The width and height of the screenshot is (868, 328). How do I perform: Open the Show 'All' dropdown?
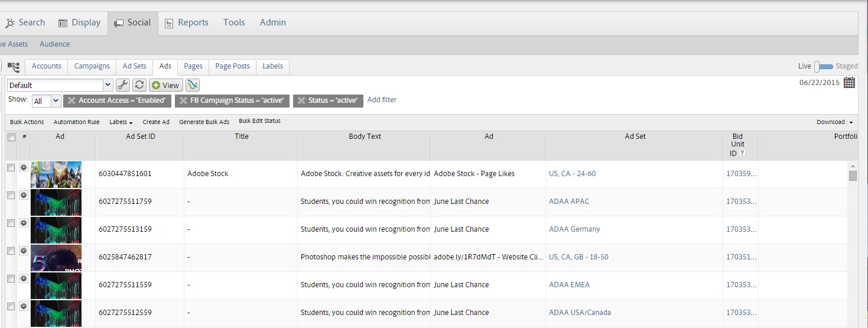(x=56, y=101)
